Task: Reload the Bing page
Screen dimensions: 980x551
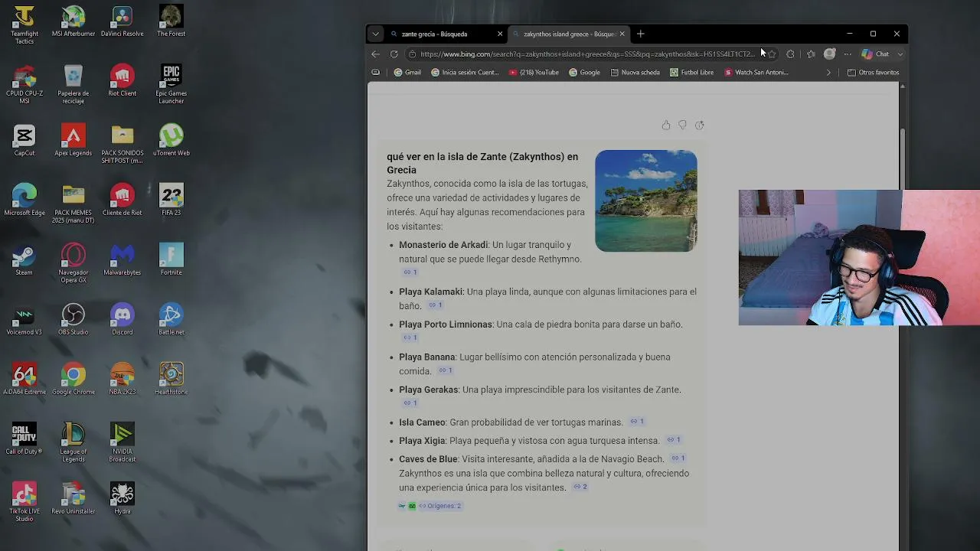Action: pos(394,54)
